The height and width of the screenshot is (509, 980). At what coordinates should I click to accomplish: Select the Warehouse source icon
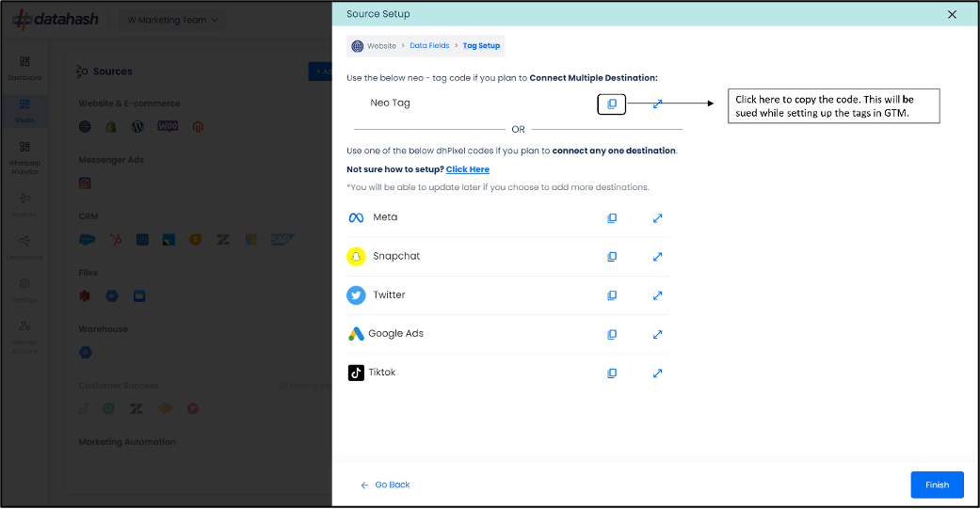tap(86, 352)
